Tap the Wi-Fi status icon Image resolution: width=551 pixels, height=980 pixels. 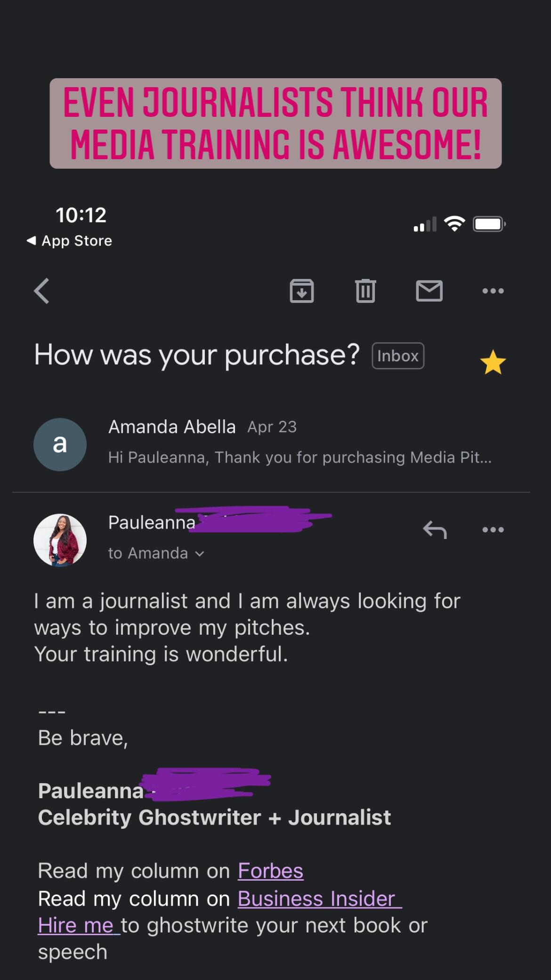point(454,223)
